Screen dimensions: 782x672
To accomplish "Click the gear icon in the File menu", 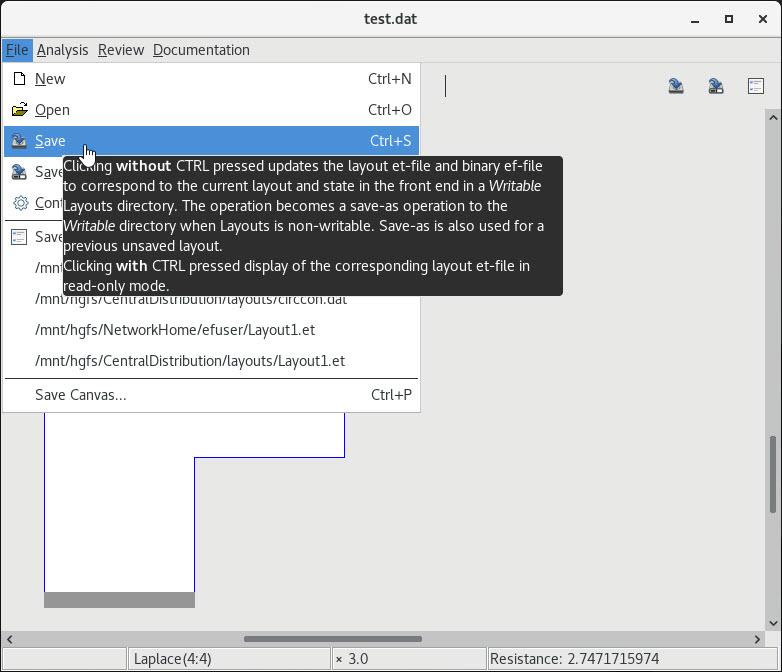I will pyautogui.click(x=19, y=203).
